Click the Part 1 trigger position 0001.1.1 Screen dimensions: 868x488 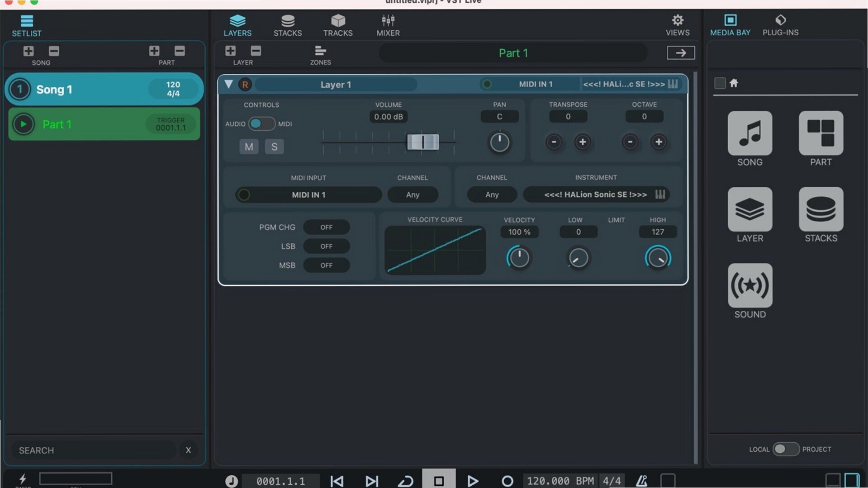click(x=171, y=124)
